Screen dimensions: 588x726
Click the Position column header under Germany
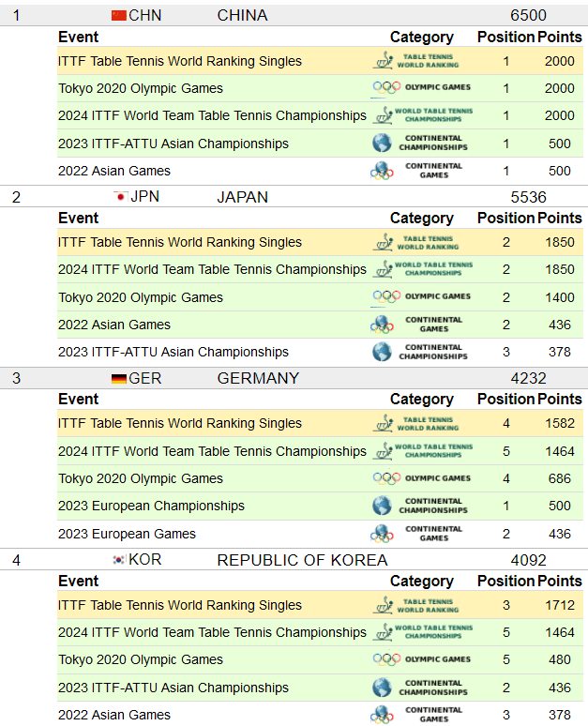[506, 400]
